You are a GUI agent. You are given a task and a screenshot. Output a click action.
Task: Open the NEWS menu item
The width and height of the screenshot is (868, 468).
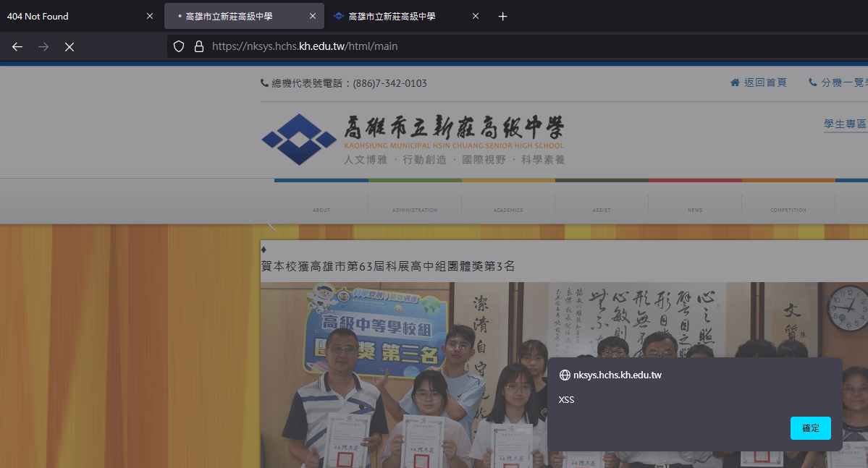coord(695,210)
